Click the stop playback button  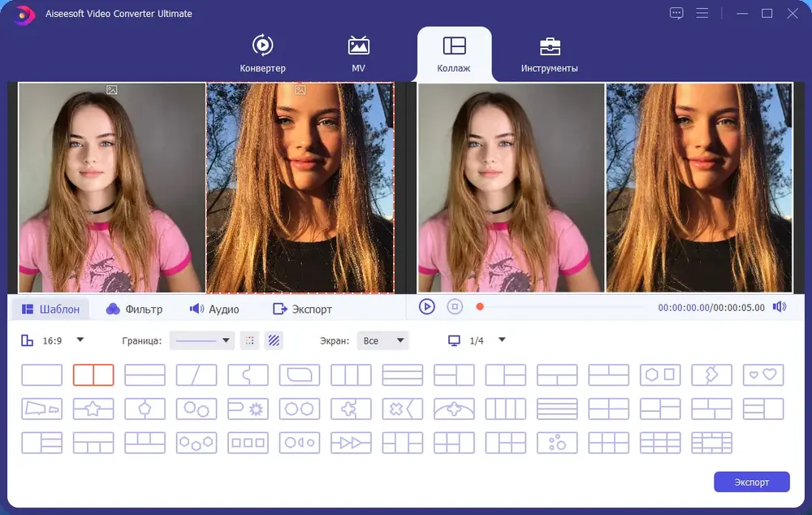coord(455,307)
